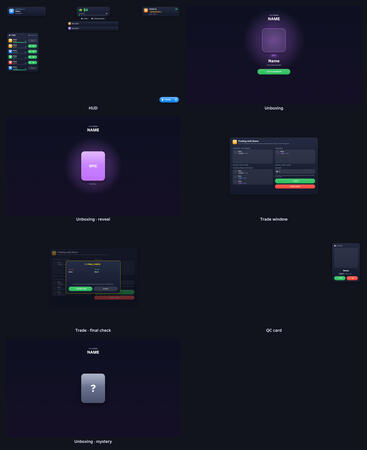Viewport: 367px width, 450px height.
Task: Click the green confirm button in the final check dialog
Action: pyautogui.click(x=80, y=289)
